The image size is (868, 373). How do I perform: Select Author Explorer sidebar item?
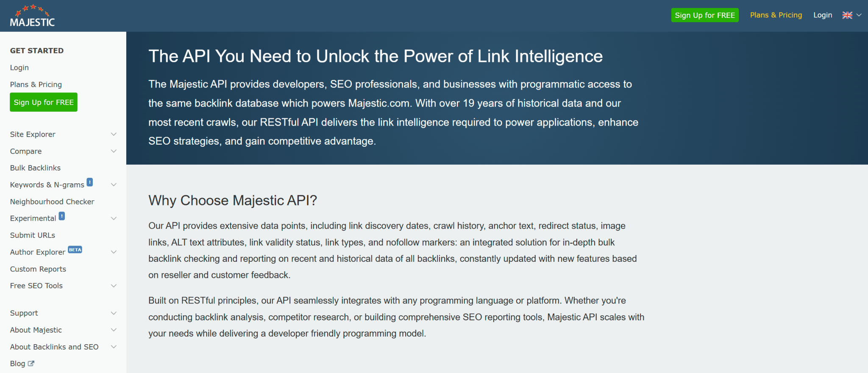pyautogui.click(x=38, y=252)
